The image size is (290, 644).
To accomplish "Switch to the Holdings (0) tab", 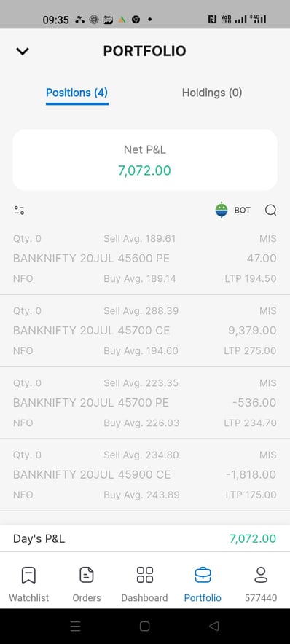I will [212, 93].
